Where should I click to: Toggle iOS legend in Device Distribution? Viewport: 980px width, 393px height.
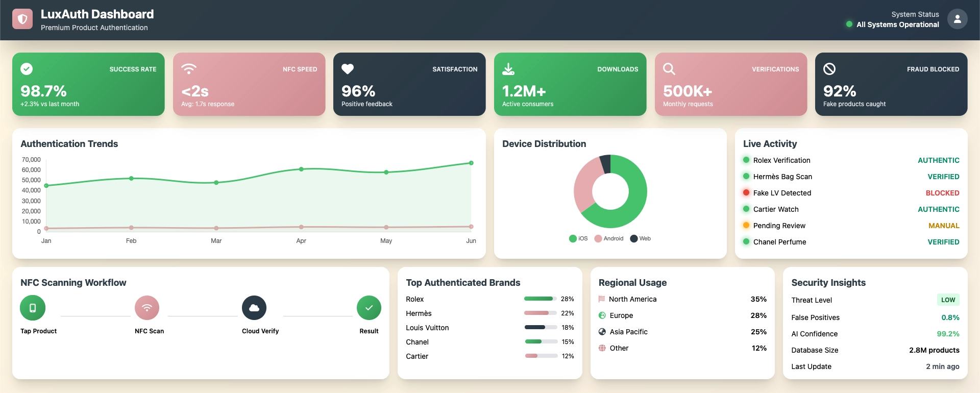tap(578, 238)
